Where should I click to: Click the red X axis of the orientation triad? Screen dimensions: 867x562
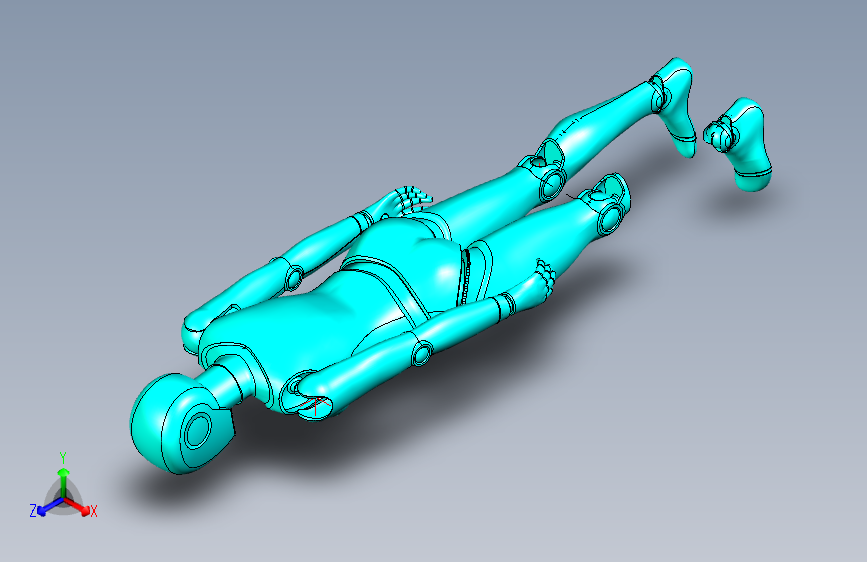coord(77,506)
